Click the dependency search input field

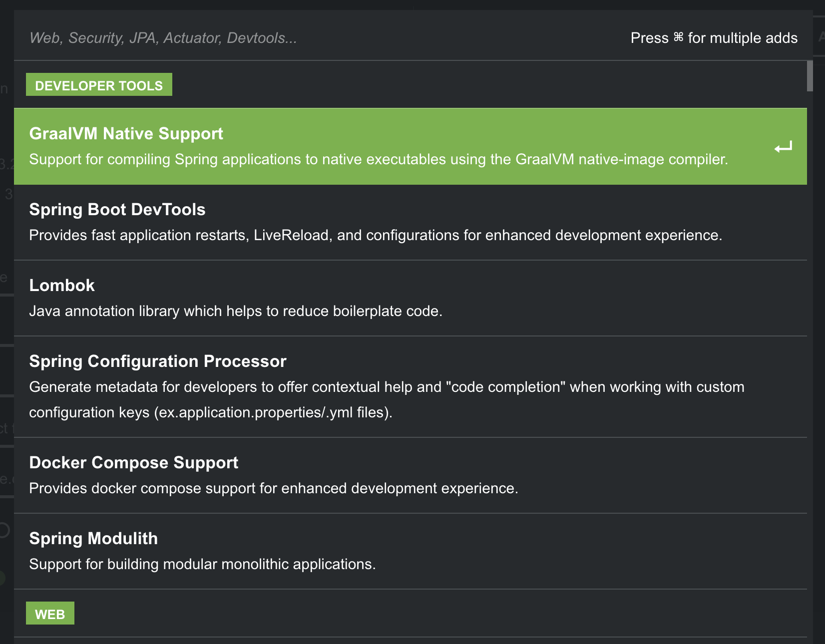tap(300, 38)
